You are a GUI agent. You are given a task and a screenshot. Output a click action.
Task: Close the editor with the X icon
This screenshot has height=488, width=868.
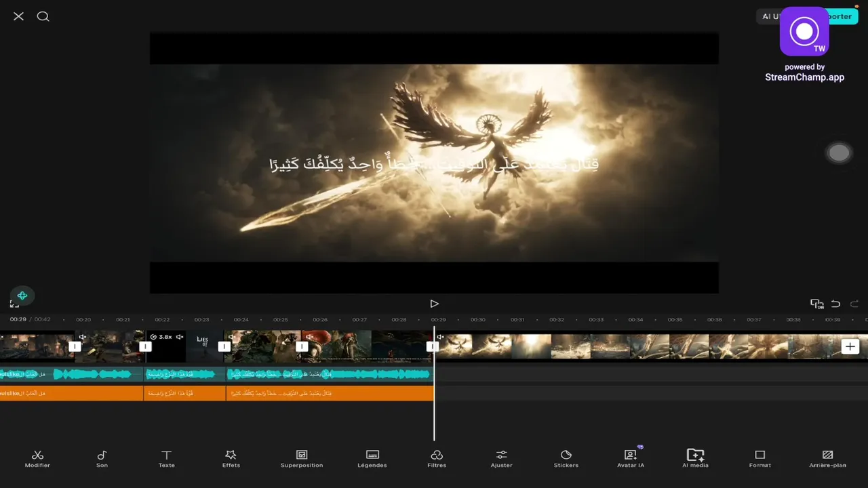[x=18, y=16]
